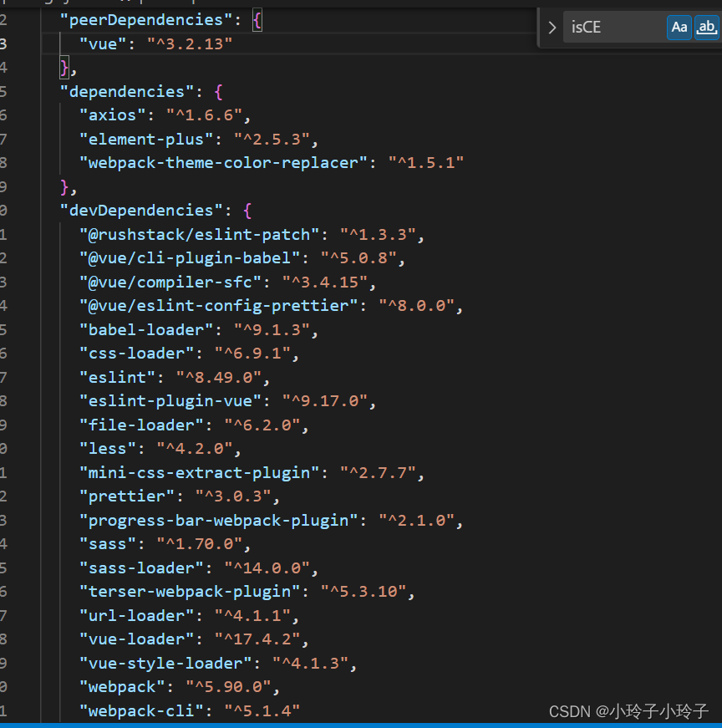The width and height of the screenshot is (722, 728).
Task: Click vue-loader version "^17.4.2"
Action: point(257,639)
